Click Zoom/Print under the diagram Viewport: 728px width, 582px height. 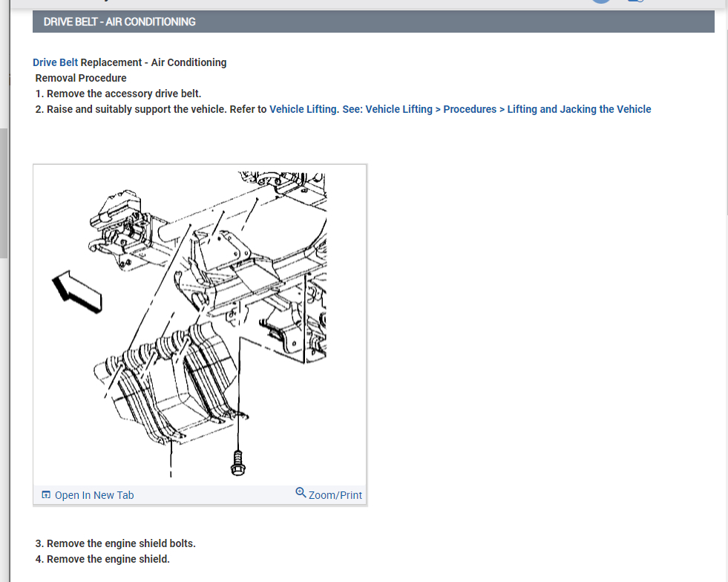pyautogui.click(x=335, y=495)
